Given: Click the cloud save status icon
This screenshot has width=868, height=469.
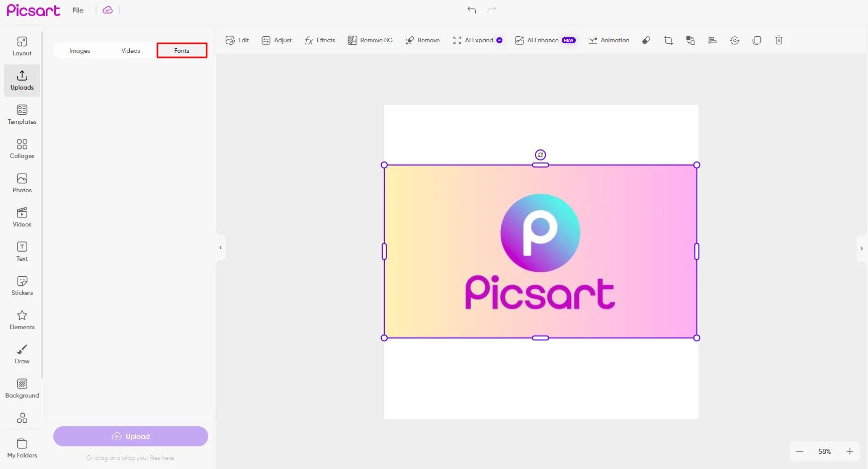Looking at the screenshot, I should [x=108, y=10].
